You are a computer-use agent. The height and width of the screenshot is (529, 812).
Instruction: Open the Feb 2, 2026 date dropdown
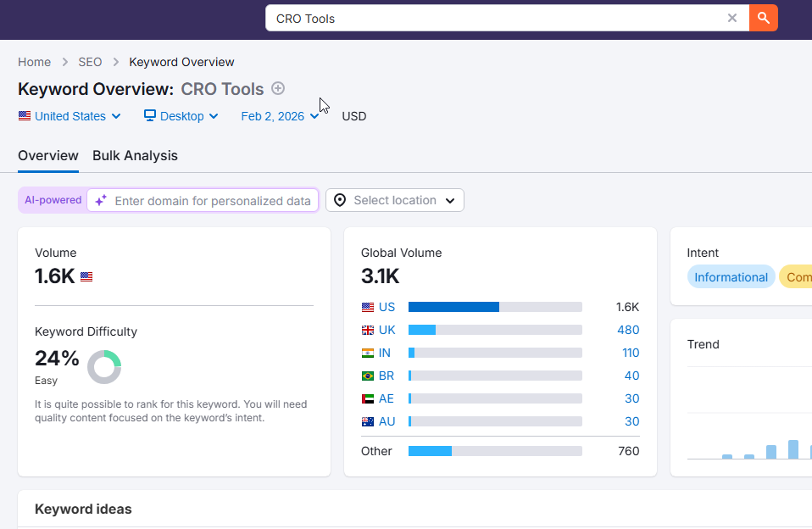[x=280, y=116]
